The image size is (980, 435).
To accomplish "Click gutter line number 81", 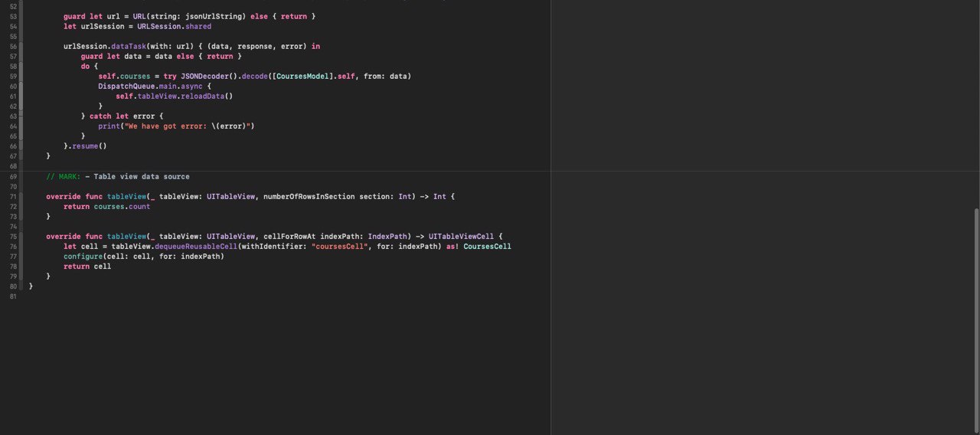I will (12, 296).
